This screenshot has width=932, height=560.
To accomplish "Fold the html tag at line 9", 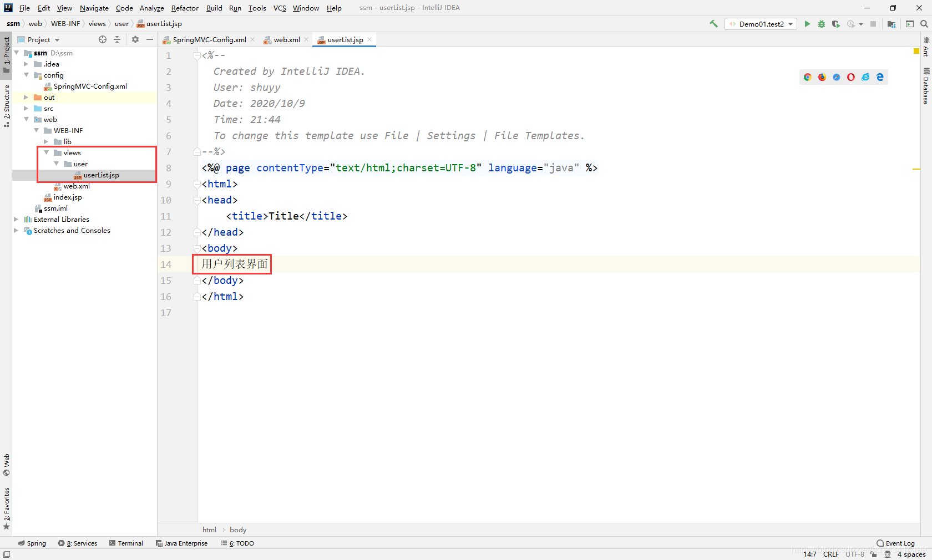I will coord(197,184).
